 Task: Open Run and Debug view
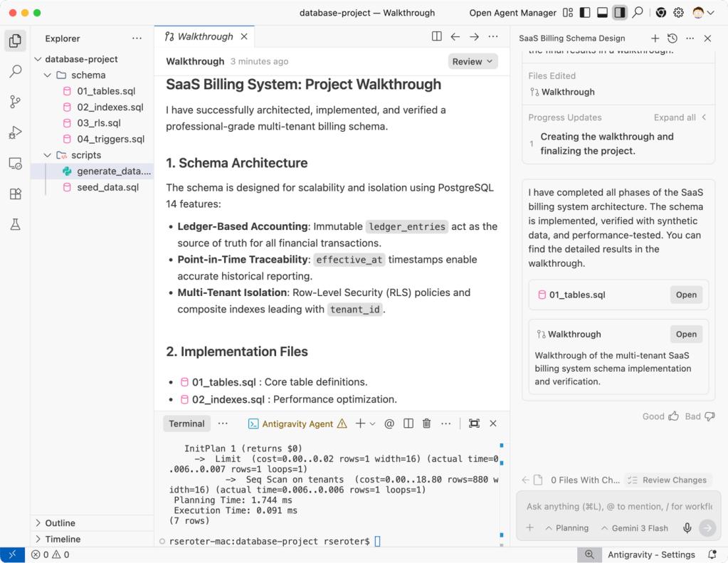click(x=15, y=132)
